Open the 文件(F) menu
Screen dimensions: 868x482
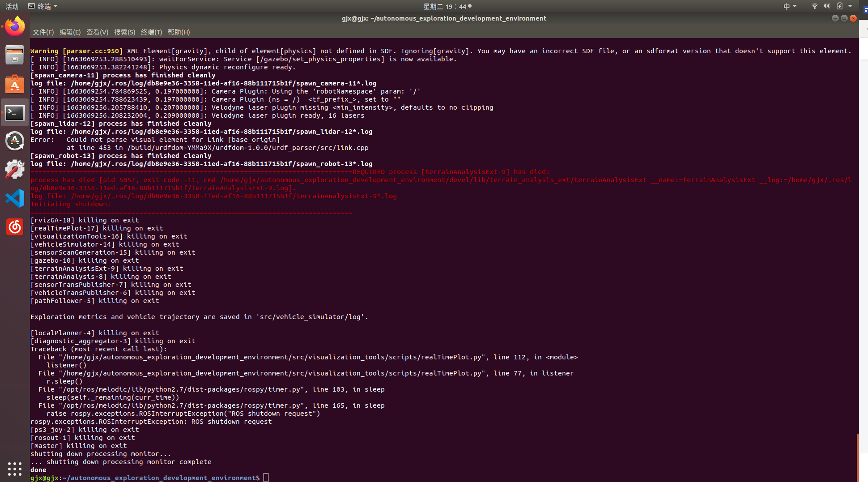(43, 32)
